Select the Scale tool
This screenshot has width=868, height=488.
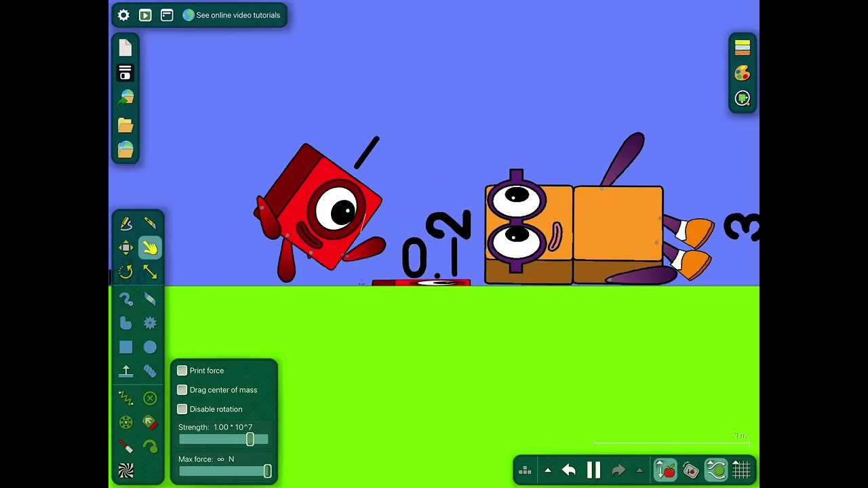click(150, 272)
